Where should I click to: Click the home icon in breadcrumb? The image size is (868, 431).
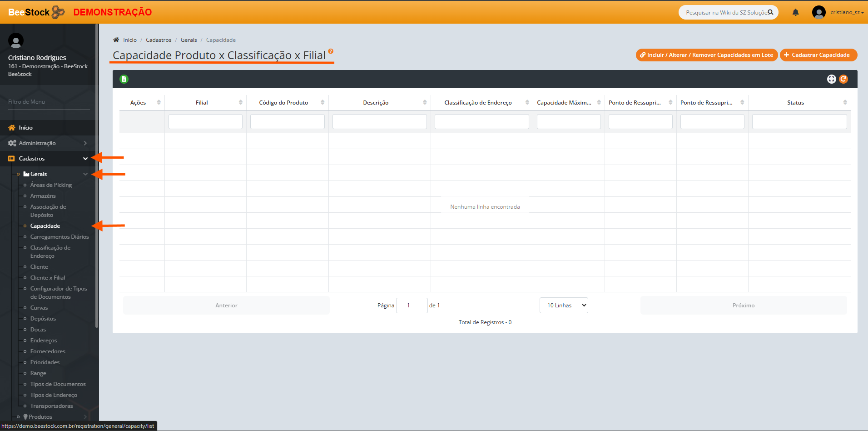click(x=116, y=40)
